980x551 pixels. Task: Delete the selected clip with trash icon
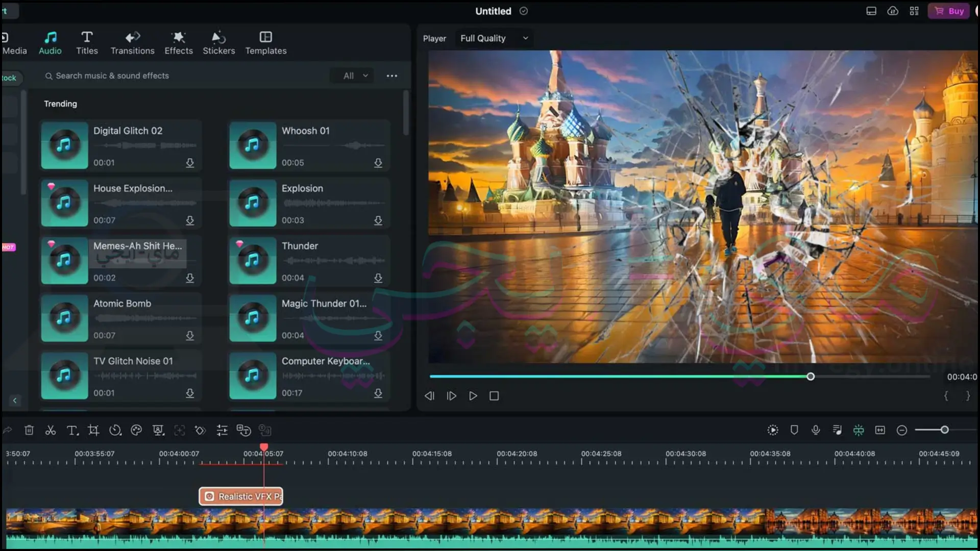point(29,430)
